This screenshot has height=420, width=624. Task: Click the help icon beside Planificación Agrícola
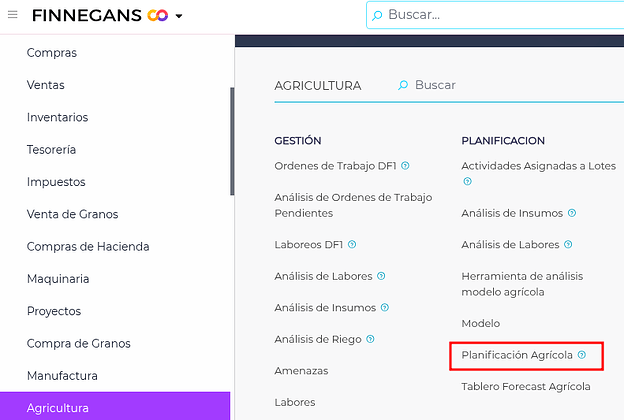(582, 355)
